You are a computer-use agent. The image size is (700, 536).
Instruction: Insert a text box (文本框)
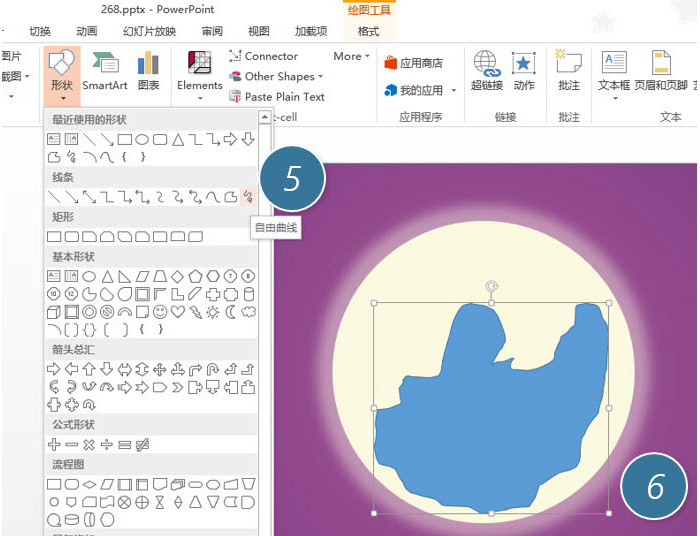tap(614, 71)
